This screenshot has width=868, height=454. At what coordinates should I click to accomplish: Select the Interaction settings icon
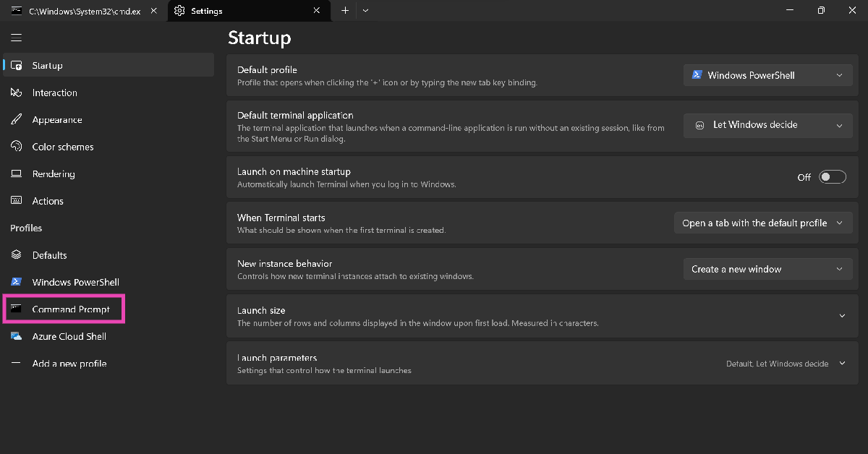[x=17, y=93]
